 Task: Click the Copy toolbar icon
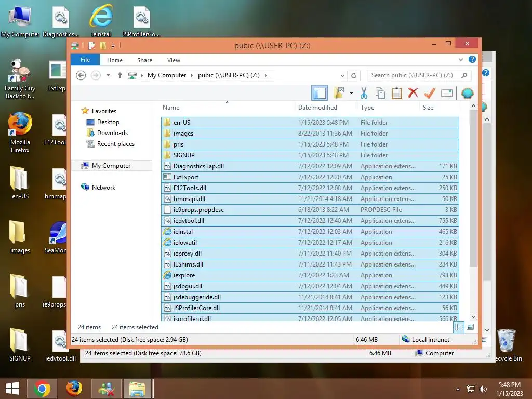[x=380, y=92]
